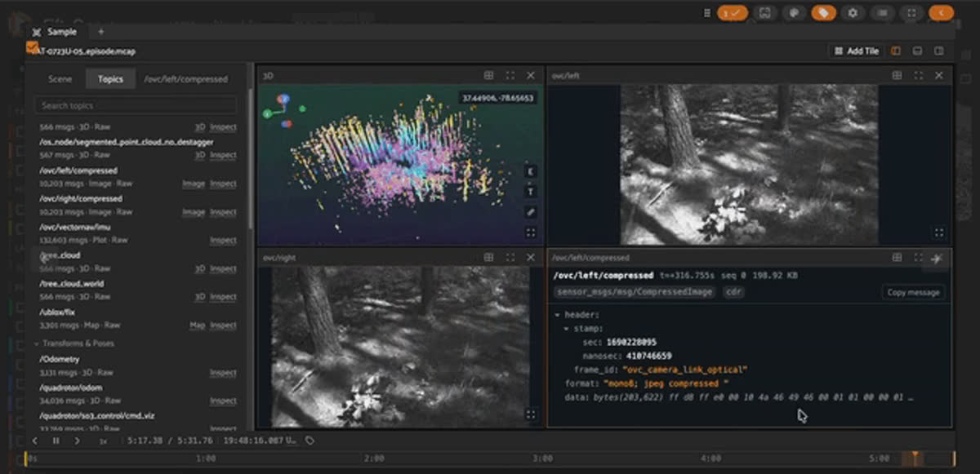Maximize the 3D panel with its fullscreen icon

coord(510,75)
